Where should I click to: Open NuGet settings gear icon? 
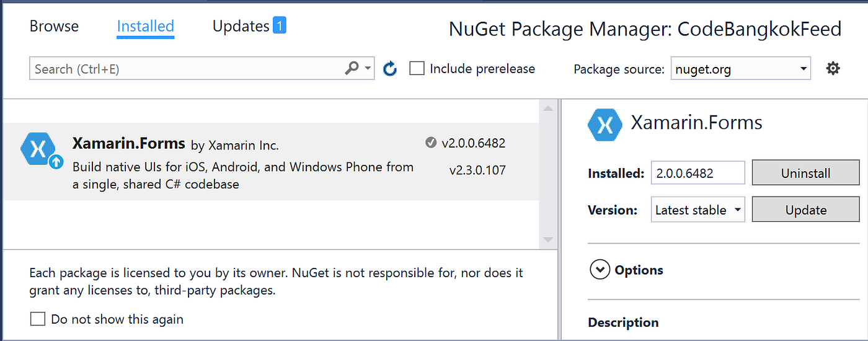(x=833, y=68)
